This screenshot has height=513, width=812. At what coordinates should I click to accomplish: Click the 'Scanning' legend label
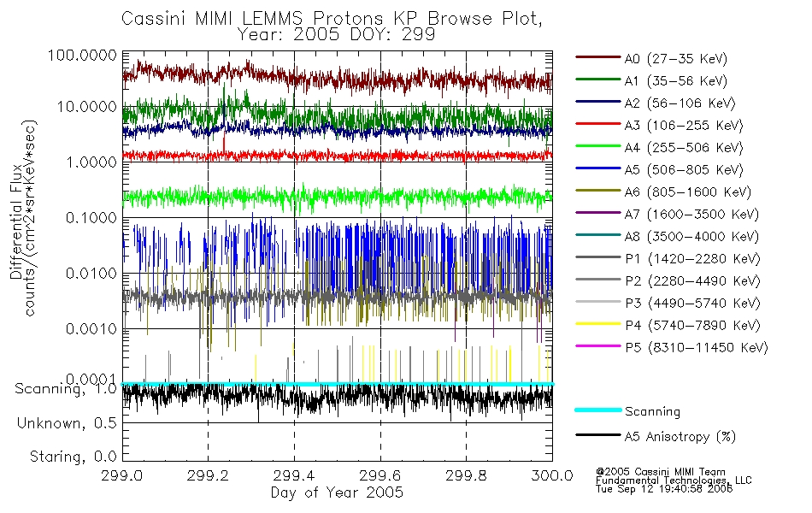[652, 412]
